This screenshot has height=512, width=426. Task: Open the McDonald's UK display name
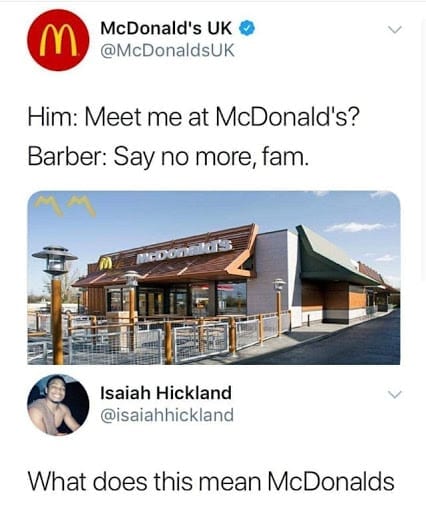[x=166, y=28]
